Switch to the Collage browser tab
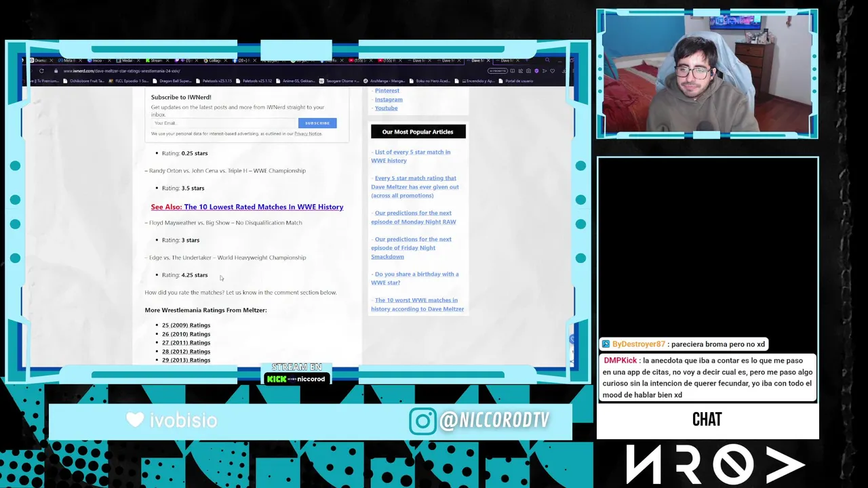 pyautogui.click(x=216, y=60)
